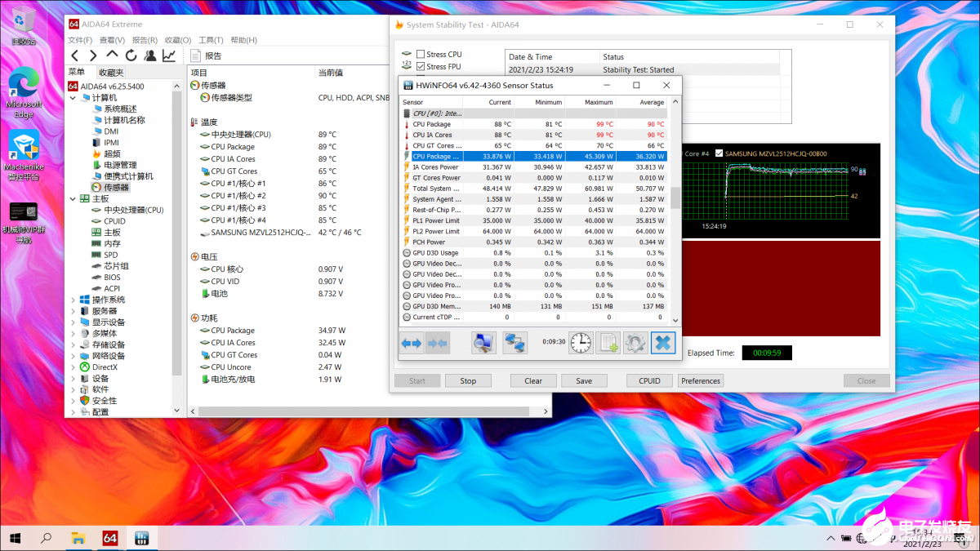Click the AIDA64 up-level arrow icon
Image resolution: width=980 pixels, height=551 pixels.
tap(113, 55)
